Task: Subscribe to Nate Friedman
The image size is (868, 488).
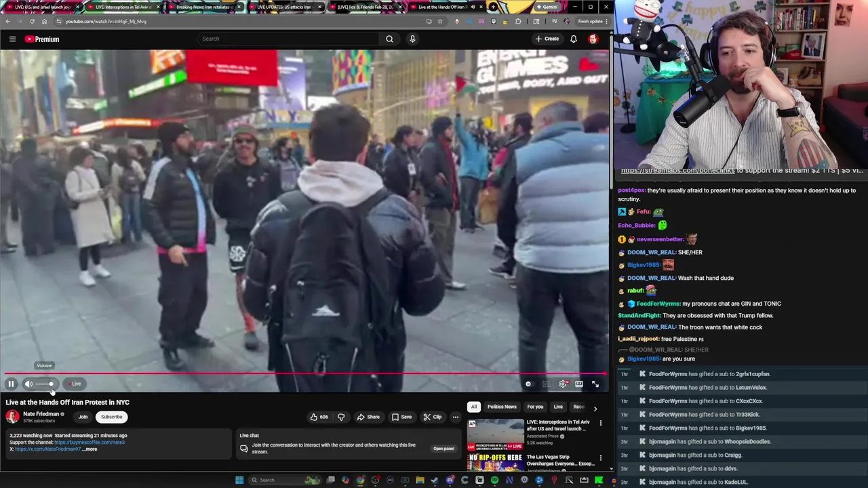Action: coord(111,417)
